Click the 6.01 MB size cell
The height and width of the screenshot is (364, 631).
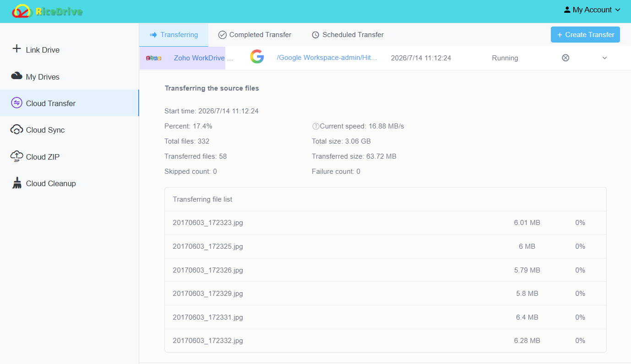tap(527, 223)
